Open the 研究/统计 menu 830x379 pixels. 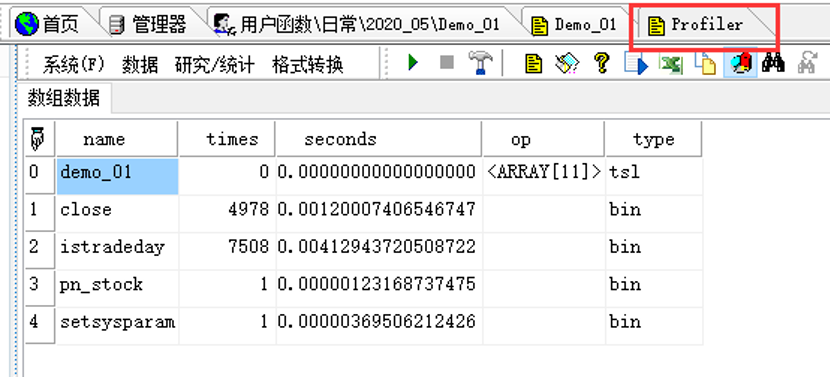point(214,65)
